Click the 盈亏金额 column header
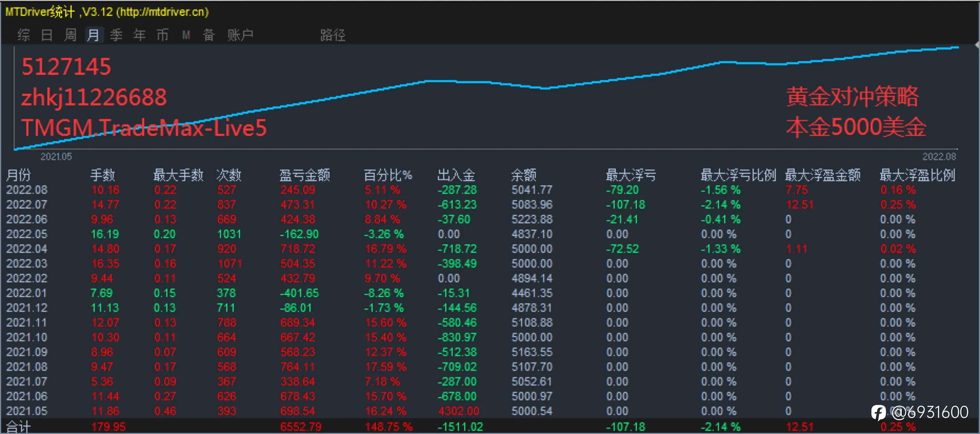 (305, 175)
